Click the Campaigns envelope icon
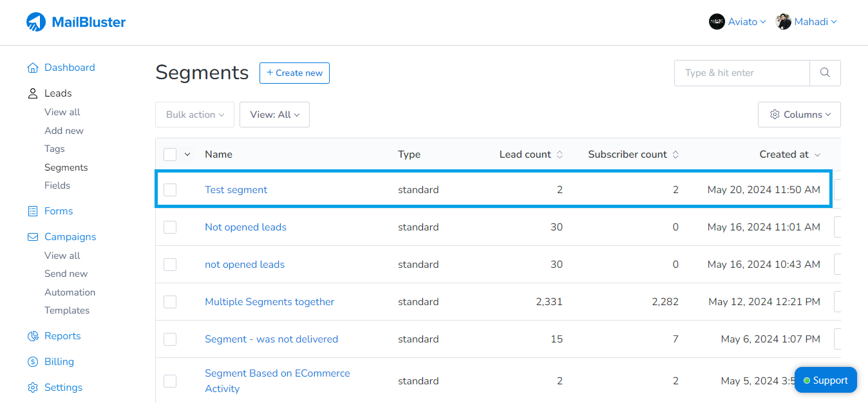Image resolution: width=868 pixels, height=403 pixels. tap(33, 237)
